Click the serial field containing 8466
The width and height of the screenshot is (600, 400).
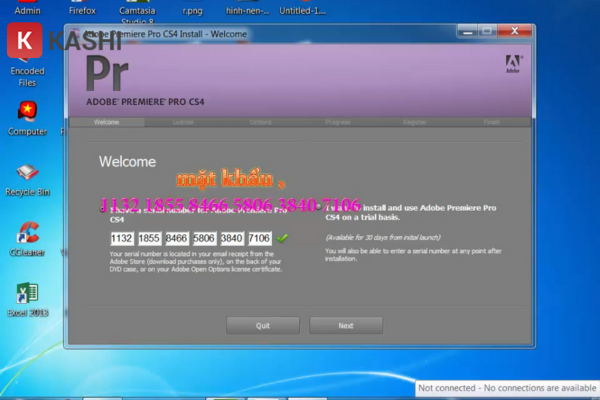[x=177, y=238]
